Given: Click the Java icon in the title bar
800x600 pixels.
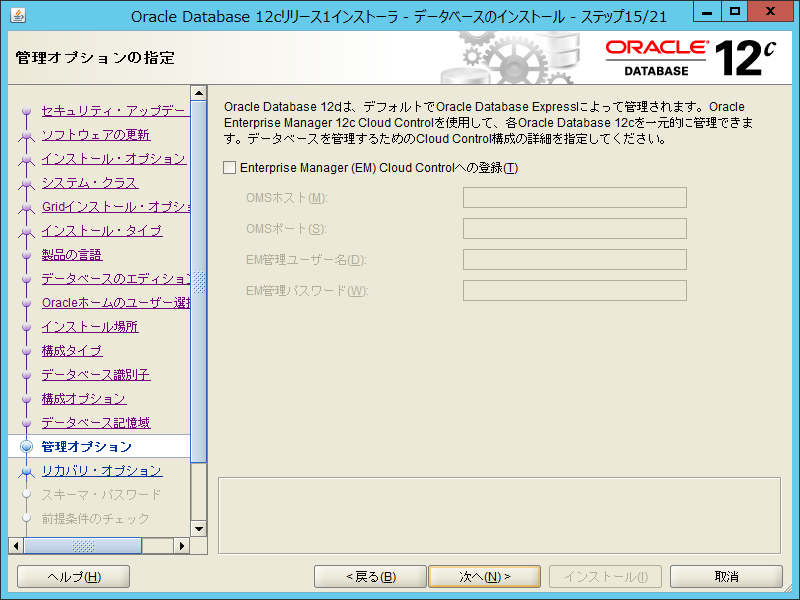Looking at the screenshot, I should (19, 15).
